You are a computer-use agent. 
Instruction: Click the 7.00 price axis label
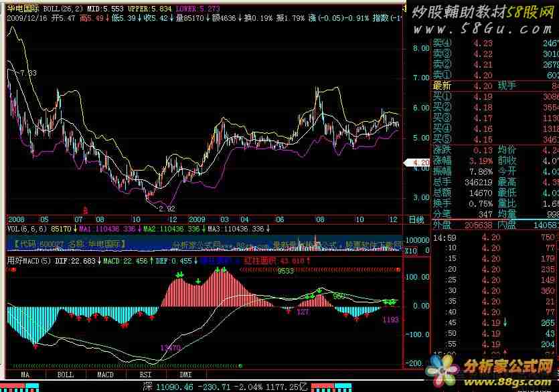[x=421, y=78]
